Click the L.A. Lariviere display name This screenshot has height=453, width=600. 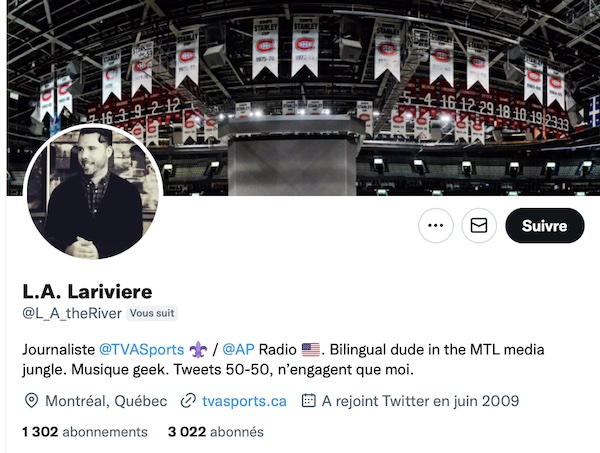(x=87, y=292)
